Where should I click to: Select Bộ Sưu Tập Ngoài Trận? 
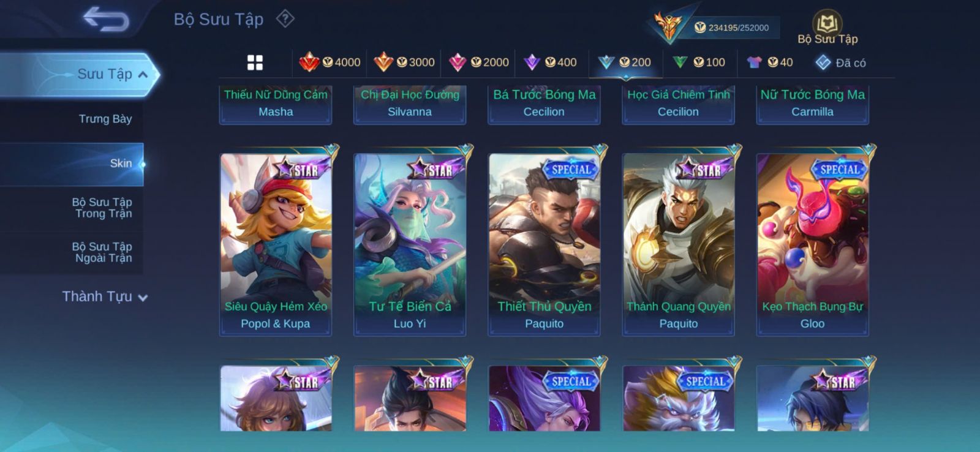(102, 252)
